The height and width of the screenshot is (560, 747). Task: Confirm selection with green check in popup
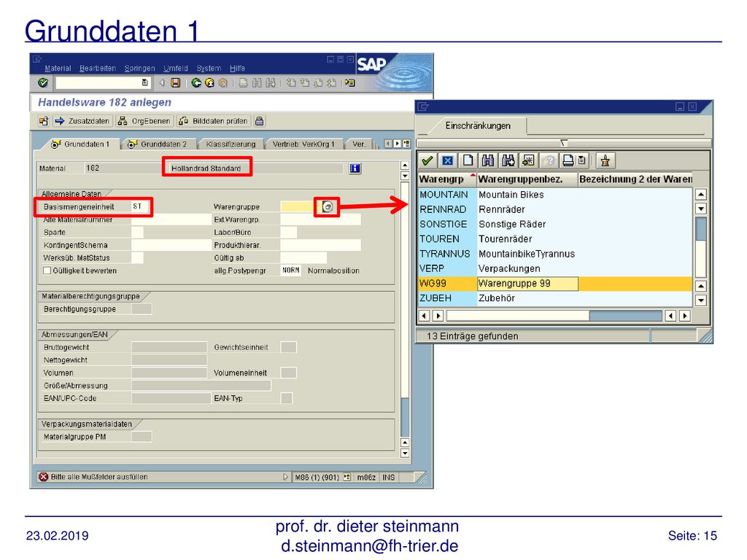pyautogui.click(x=427, y=160)
